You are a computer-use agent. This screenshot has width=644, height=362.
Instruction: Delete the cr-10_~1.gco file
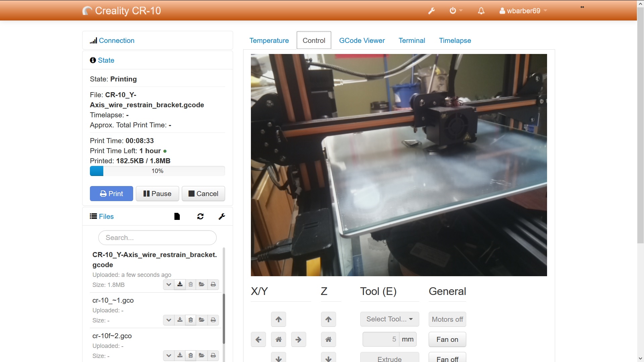pos(191,320)
